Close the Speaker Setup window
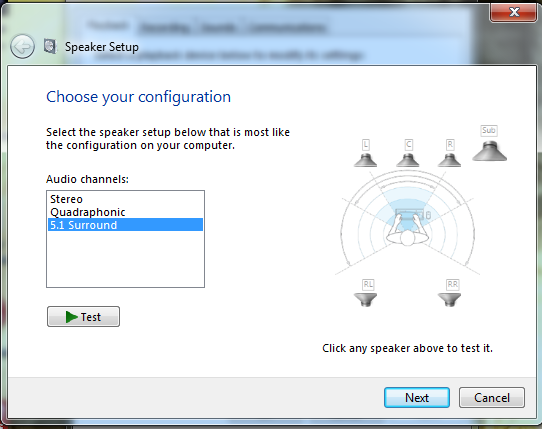 tap(514, 12)
